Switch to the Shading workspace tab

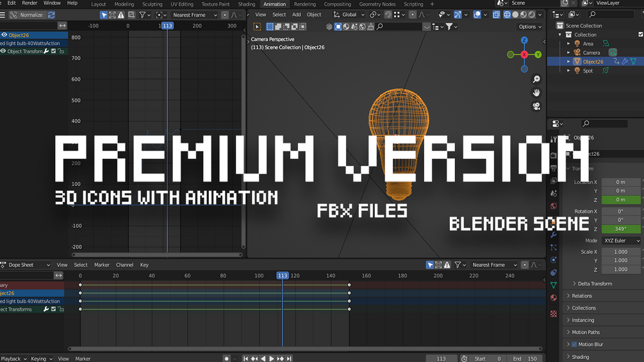point(247,4)
